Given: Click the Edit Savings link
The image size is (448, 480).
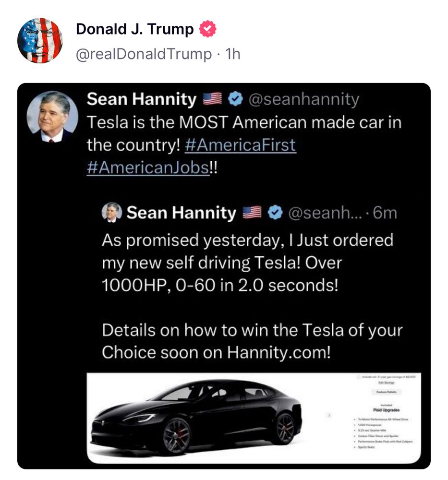Looking at the screenshot, I should click(386, 383).
